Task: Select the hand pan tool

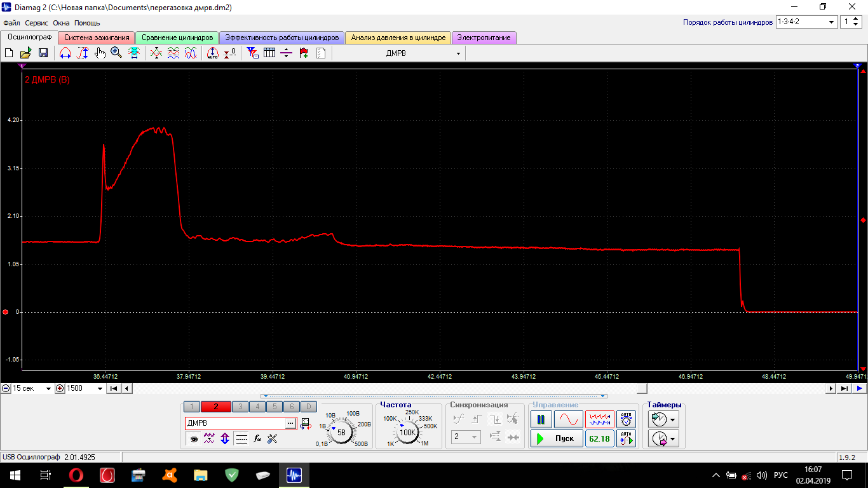Action: coord(100,53)
